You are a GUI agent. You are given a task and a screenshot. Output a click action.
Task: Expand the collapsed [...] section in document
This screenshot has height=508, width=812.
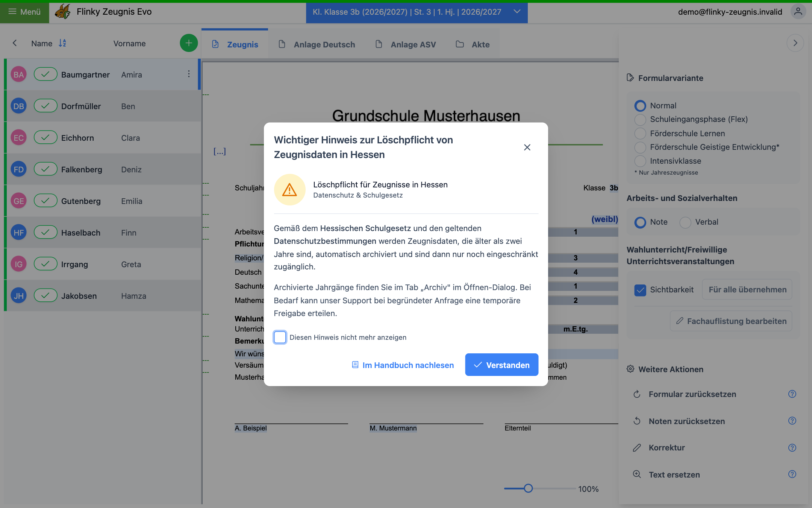[220, 151]
